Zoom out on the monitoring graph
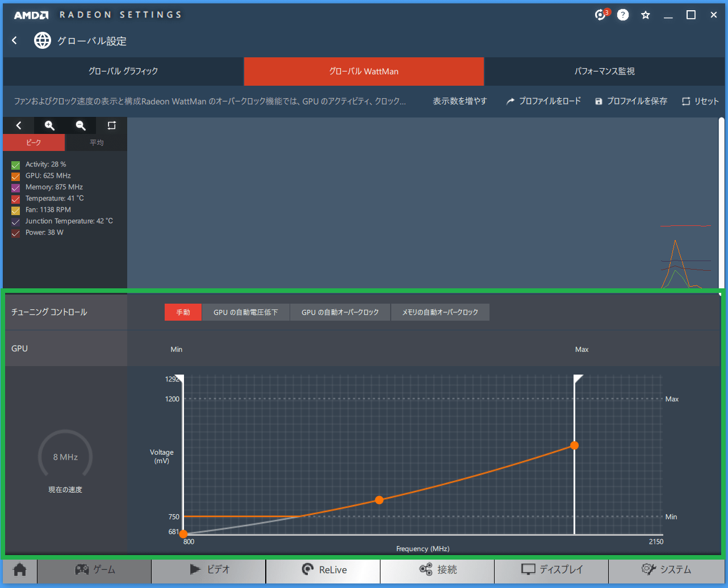The width and height of the screenshot is (728, 588). point(81,125)
